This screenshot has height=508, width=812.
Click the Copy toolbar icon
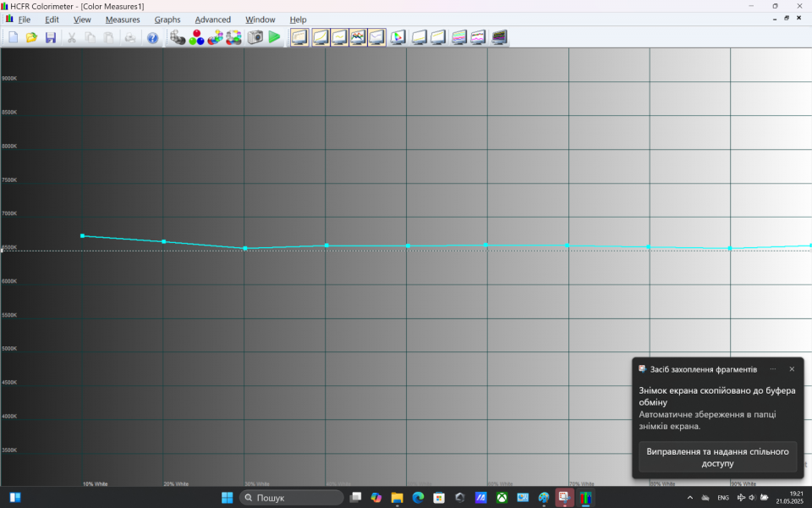pos(91,37)
